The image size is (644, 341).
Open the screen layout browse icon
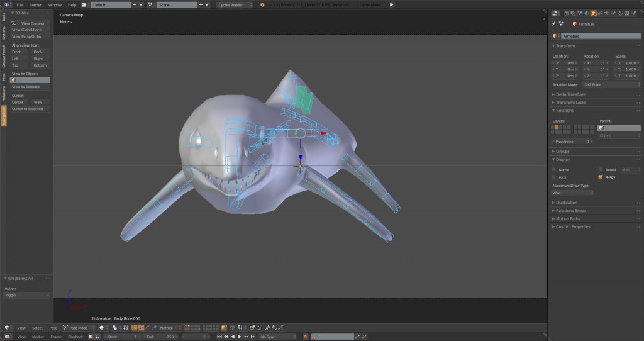pyautogui.click(x=85, y=5)
